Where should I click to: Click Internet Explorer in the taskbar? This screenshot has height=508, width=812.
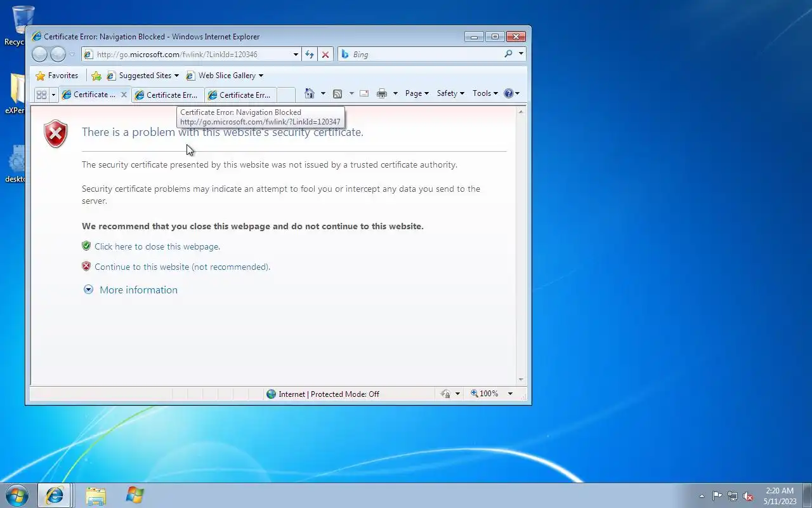pyautogui.click(x=55, y=496)
